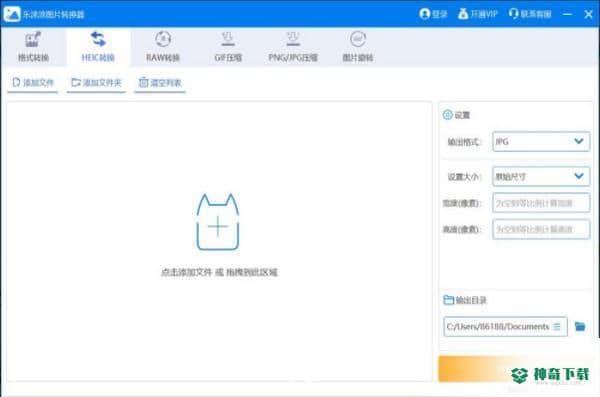Browse output folder with blue folder icon

coord(580,327)
